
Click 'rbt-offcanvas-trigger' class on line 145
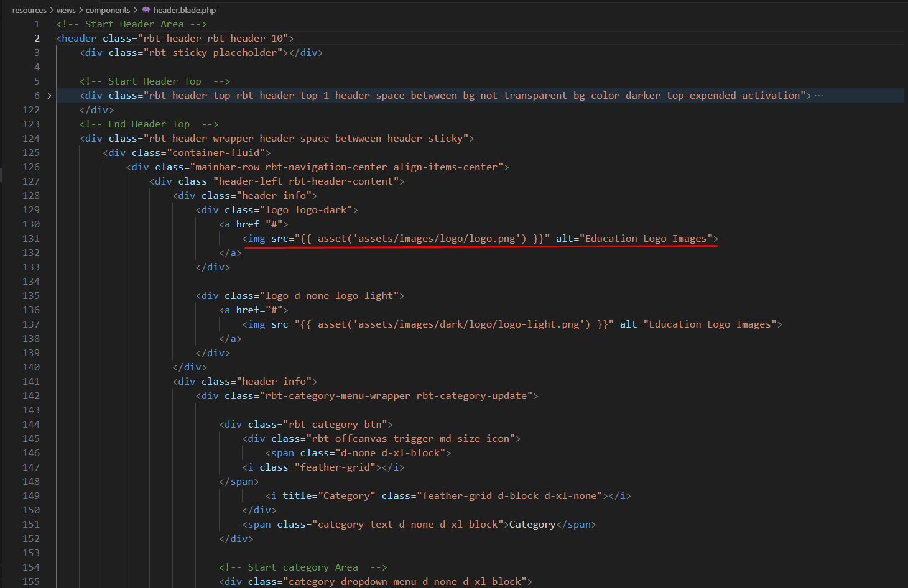click(373, 439)
